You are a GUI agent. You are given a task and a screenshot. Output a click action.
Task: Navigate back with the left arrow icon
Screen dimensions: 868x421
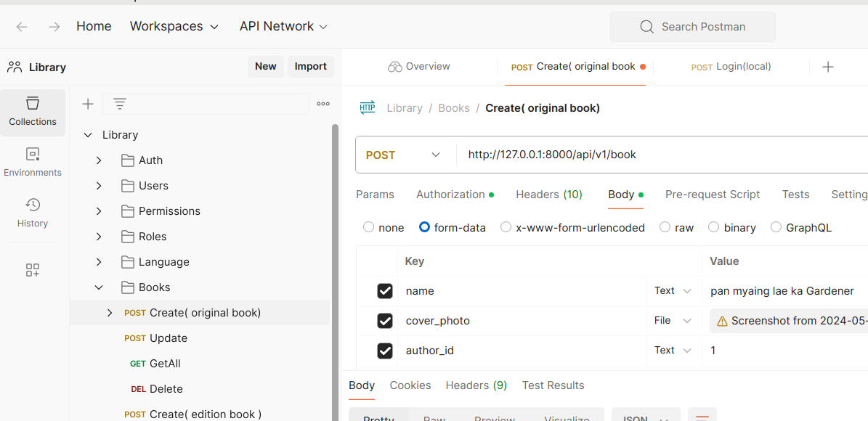pos(22,27)
